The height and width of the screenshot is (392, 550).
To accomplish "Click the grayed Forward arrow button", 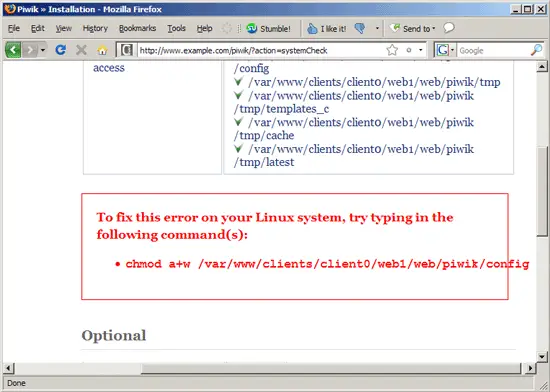I will (31, 50).
